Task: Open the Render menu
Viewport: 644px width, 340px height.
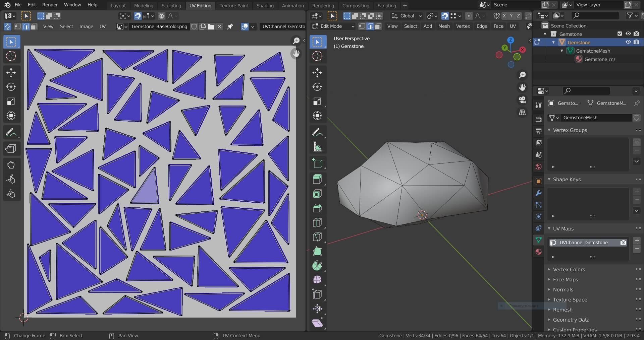Action: tap(50, 5)
